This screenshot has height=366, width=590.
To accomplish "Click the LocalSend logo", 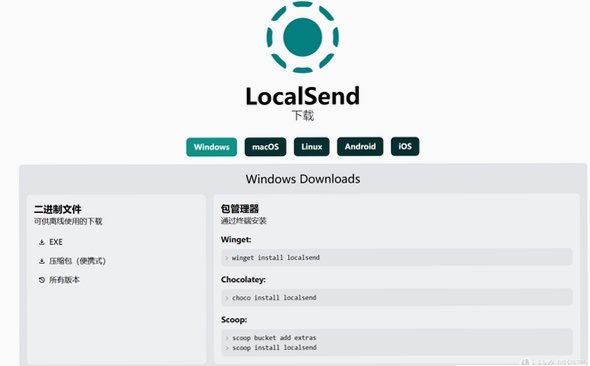I will (303, 37).
